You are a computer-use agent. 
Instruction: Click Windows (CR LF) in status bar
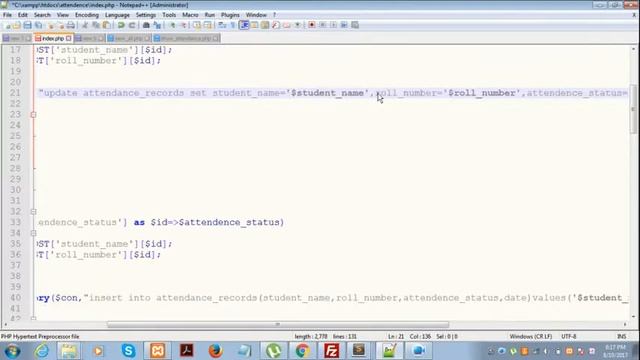(x=531, y=336)
